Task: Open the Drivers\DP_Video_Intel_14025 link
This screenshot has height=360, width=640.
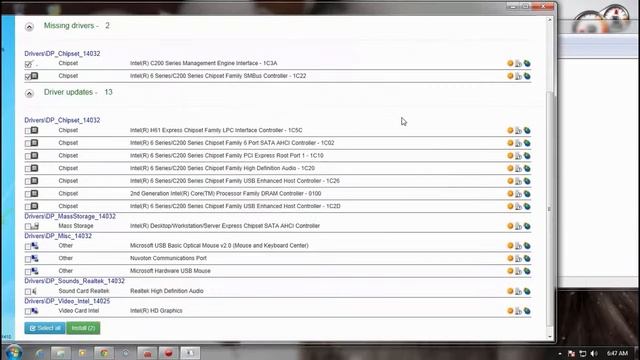Action: 67,301
